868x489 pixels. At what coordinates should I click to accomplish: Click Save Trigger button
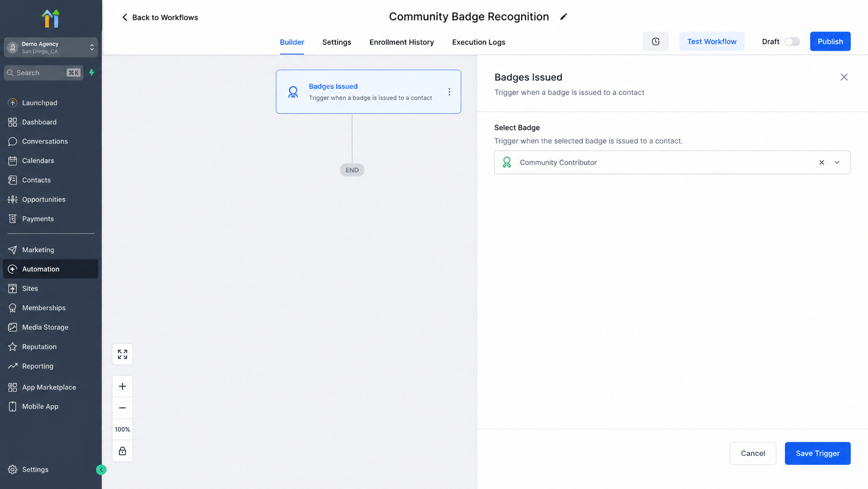817,453
